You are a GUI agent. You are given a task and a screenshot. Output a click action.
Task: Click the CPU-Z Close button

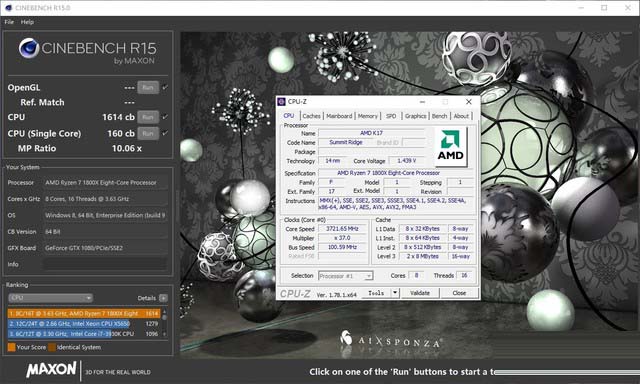[x=459, y=293]
